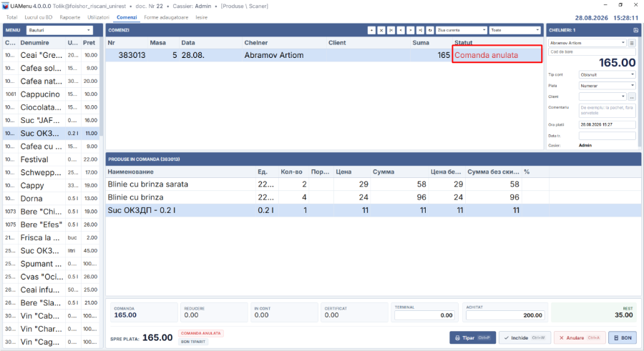Delete order using the X toolbar icon
This screenshot has width=644, height=351.
[381, 30]
